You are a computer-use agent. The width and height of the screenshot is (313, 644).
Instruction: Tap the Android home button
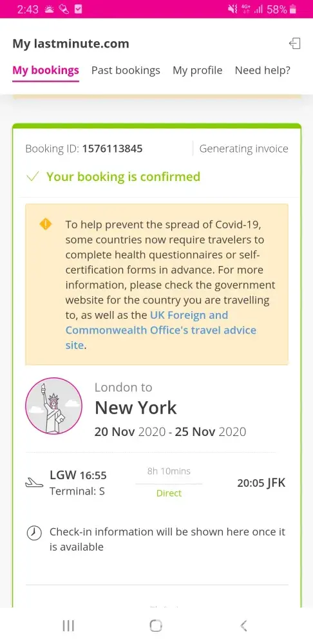[156, 625]
